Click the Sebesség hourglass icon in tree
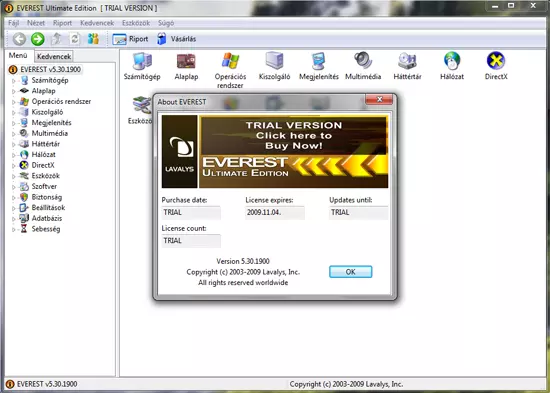Screen dimensions: 550x393 tap(24, 229)
